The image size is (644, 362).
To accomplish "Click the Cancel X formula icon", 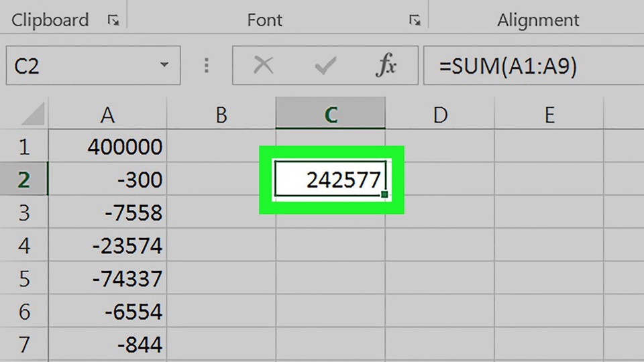I will click(x=264, y=66).
